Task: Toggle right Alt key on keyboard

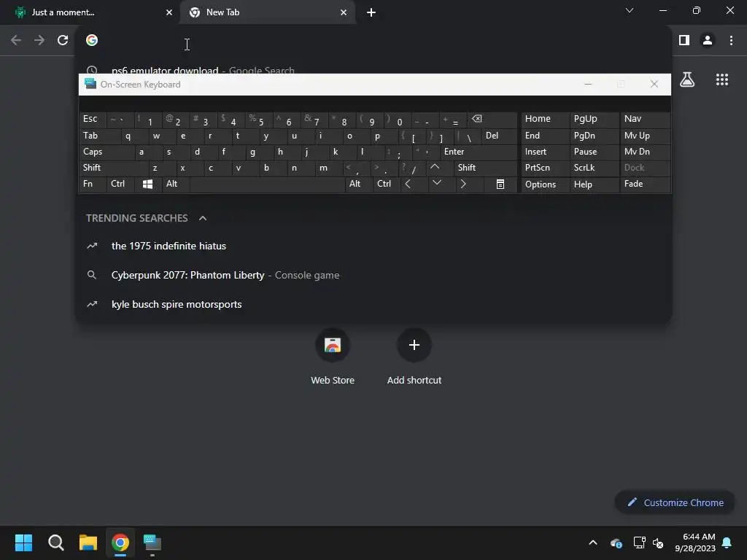Action: click(x=358, y=184)
